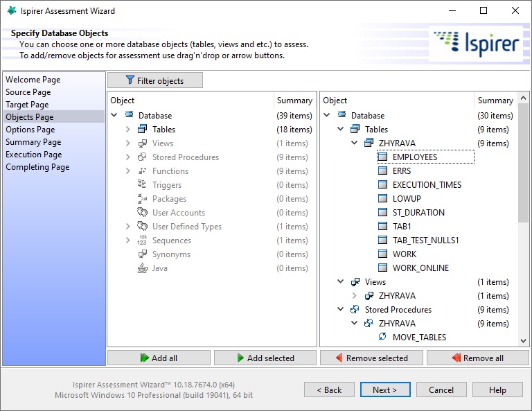Click Remove selected button
Image resolution: width=532 pixels, height=411 pixels.
coord(371,358)
